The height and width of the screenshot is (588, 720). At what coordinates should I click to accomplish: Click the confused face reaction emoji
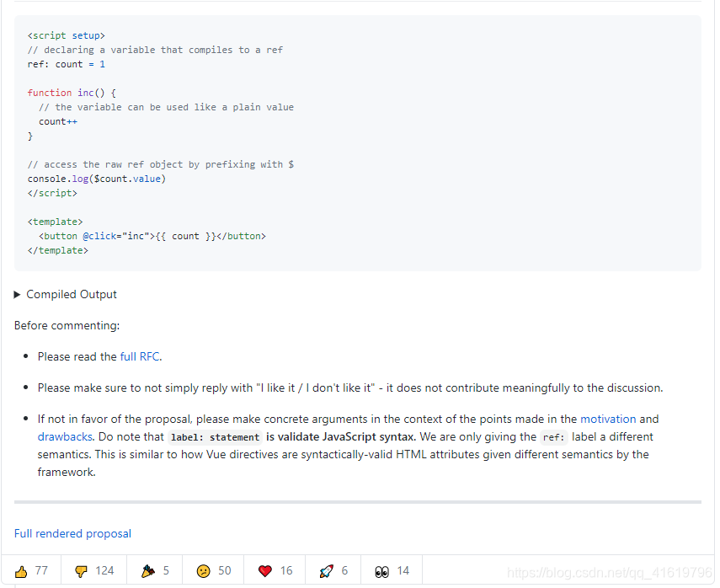point(204,571)
